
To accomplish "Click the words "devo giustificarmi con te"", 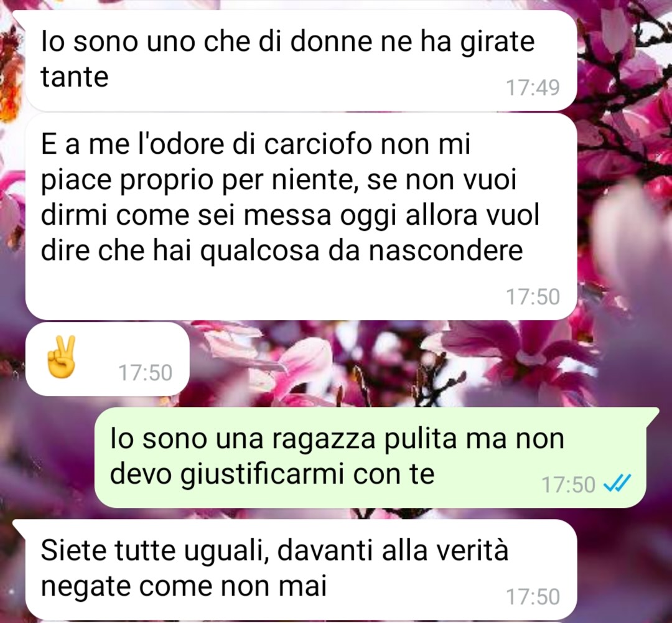I will (273, 474).
